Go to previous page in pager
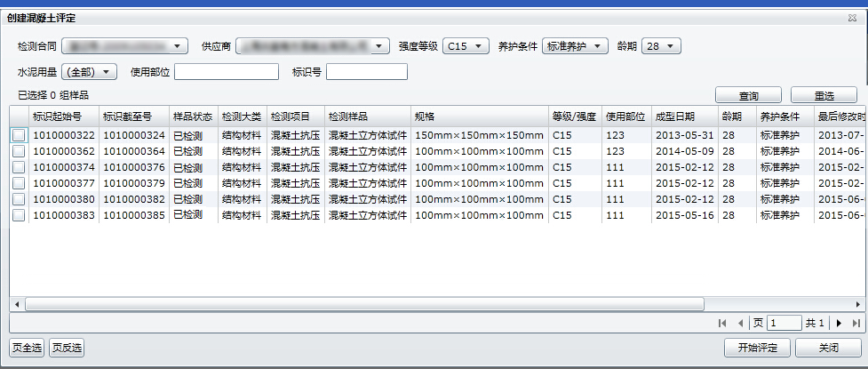This screenshot has width=868, height=369. pyautogui.click(x=740, y=324)
